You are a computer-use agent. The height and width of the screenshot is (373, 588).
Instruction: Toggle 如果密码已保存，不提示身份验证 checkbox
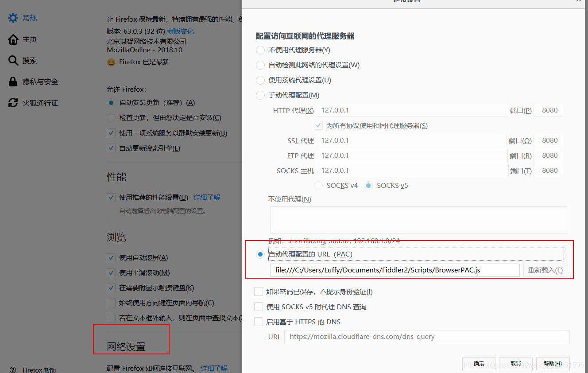coord(259,292)
